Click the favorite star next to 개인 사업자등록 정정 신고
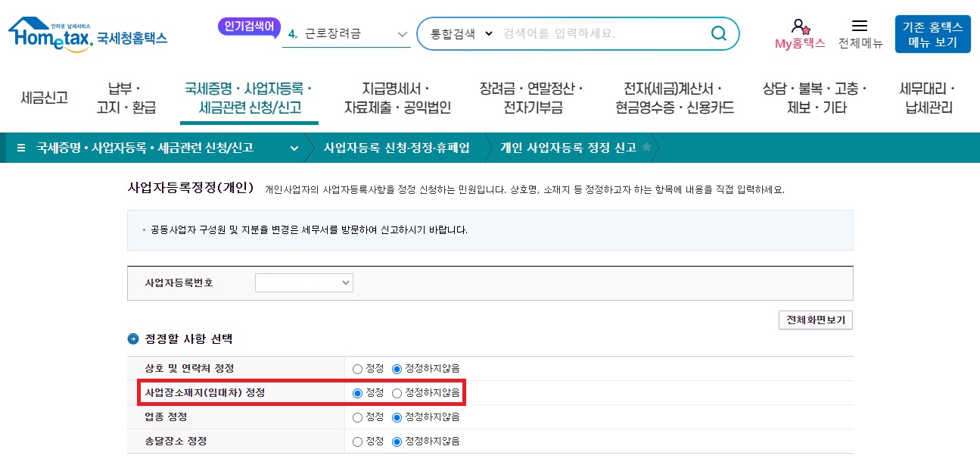 click(647, 148)
